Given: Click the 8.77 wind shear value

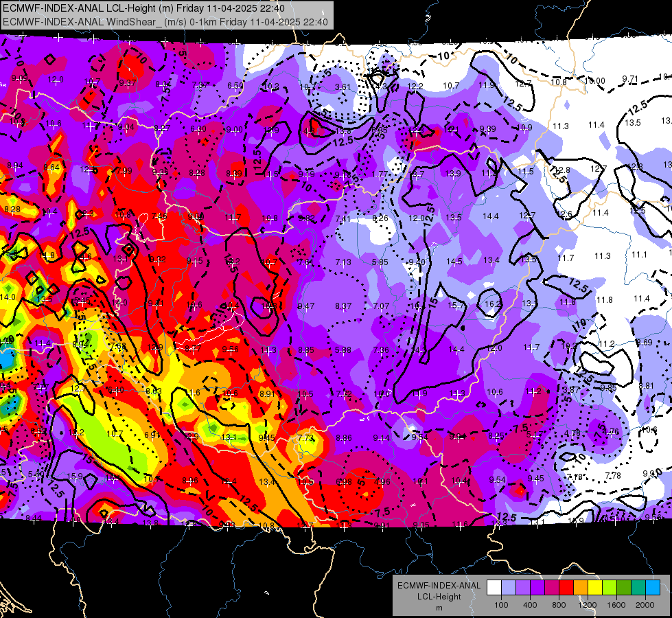Looking at the screenshot, I should pyautogui.click(x=192, y=349).
